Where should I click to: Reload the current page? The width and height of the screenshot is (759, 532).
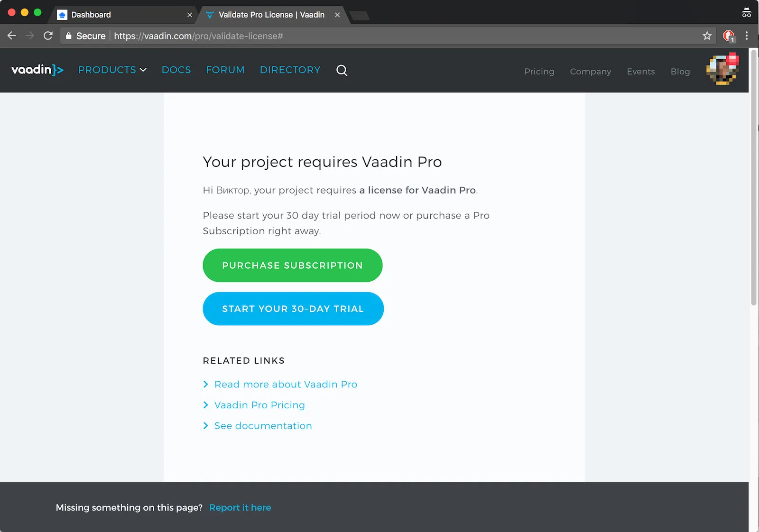click(48, 36)
